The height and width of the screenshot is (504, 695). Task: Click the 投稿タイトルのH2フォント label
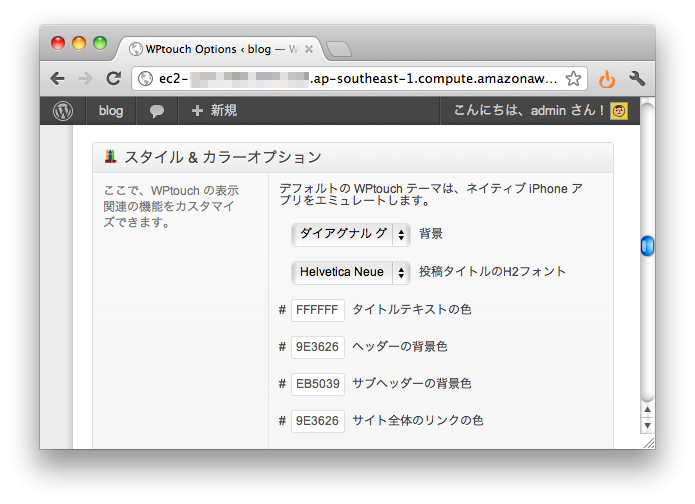492,272
